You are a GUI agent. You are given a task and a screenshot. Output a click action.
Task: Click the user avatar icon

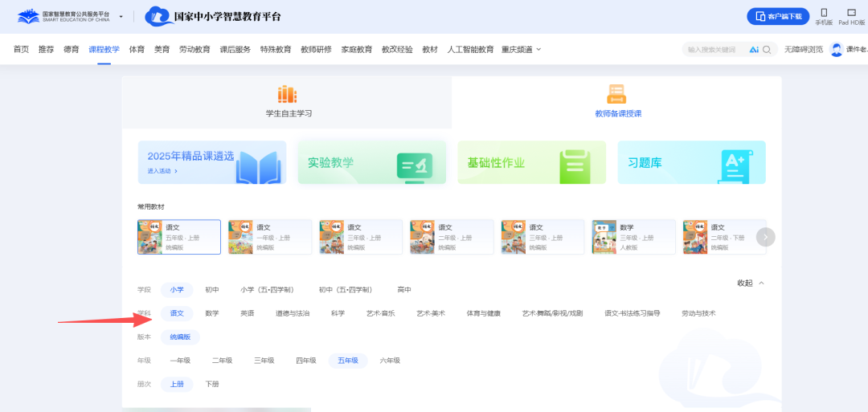836,49
